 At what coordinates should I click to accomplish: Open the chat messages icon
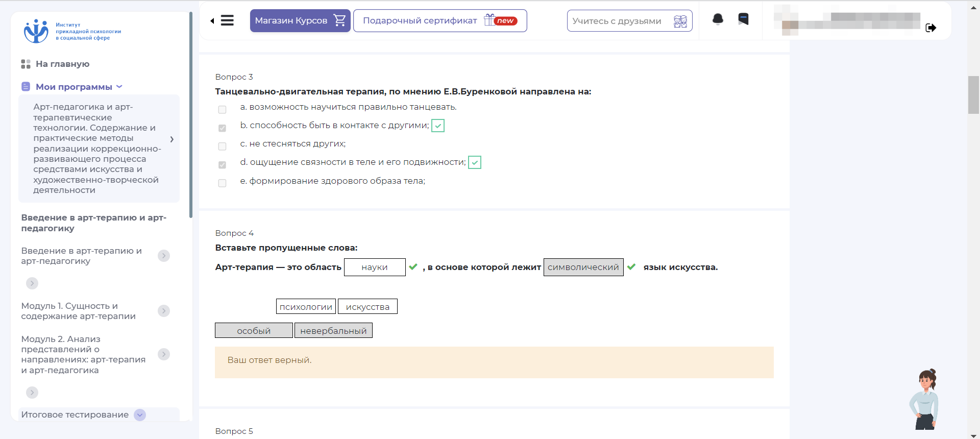(x=744, y=19)
